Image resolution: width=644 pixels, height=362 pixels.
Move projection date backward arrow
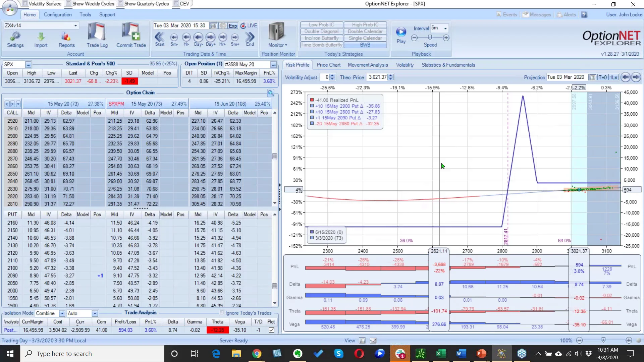[x=625, y=77]
